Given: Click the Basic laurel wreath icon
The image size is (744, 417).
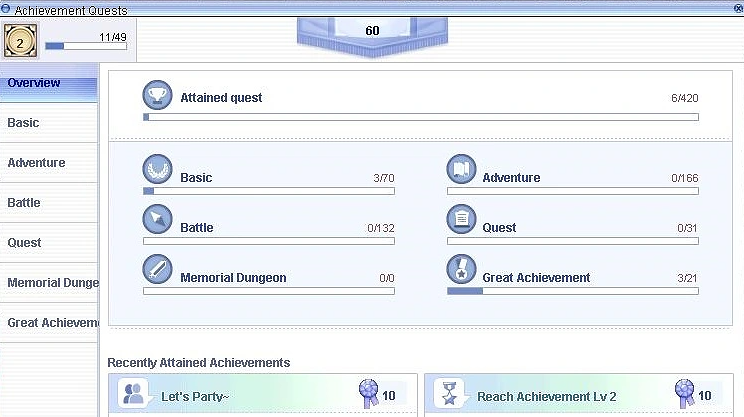Looking at the screenshot, I should [x=158, y=170].
